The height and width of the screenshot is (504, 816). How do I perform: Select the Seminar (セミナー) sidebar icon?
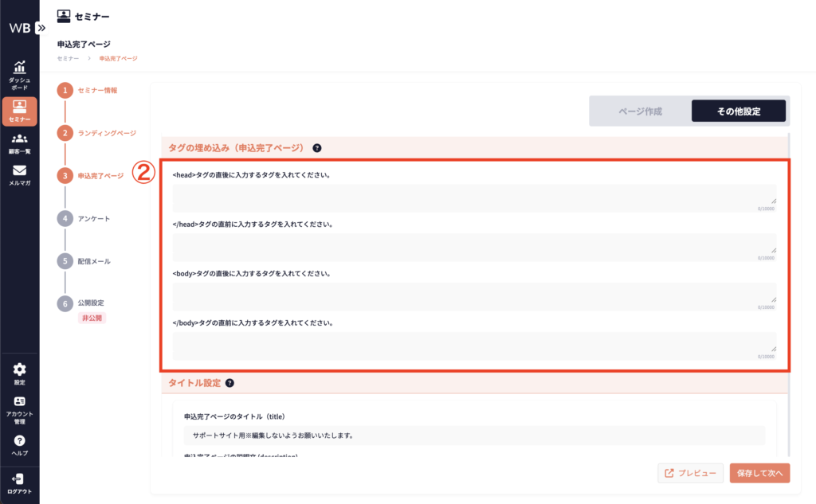pos(19,111)
